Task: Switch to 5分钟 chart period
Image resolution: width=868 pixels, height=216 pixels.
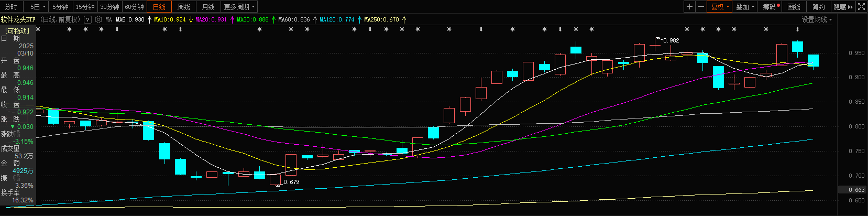Action: (x=60, y=7)
